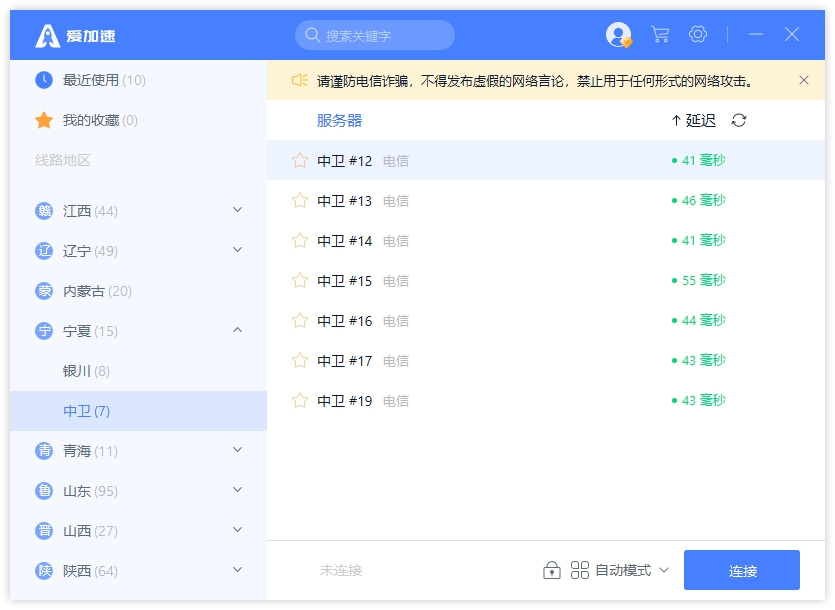Refresh server latency list
The height and width of the screenshot is (610, 835).
click(x=739, y=121)
